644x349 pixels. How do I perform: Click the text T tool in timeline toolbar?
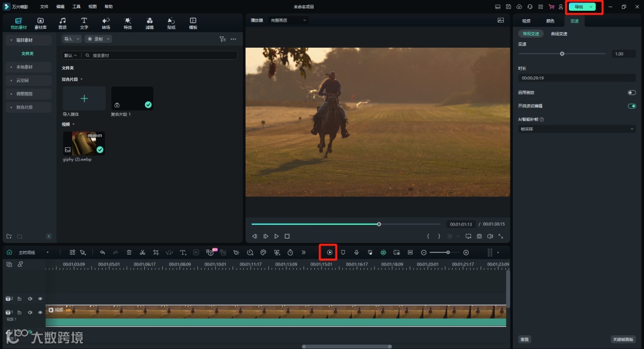tap(183, 252)
